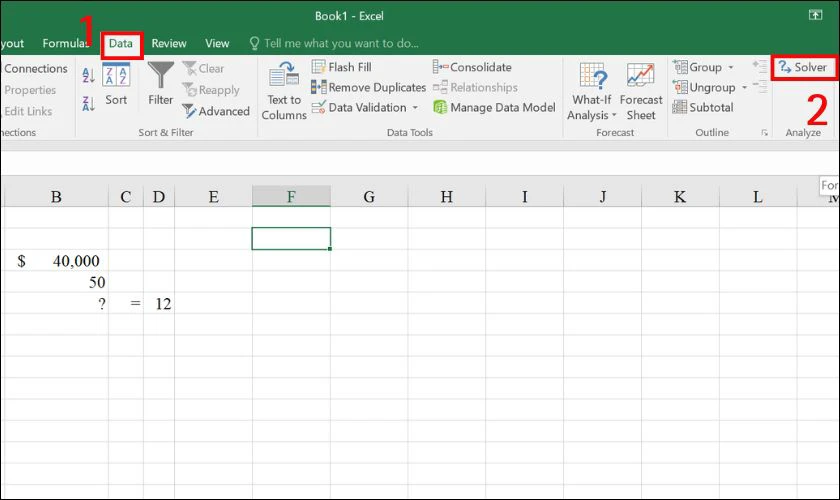Screen dimensions: 840x500
Task: Switch to the Formulas tab
Action: pyautogui.click(x=66, y=43)
